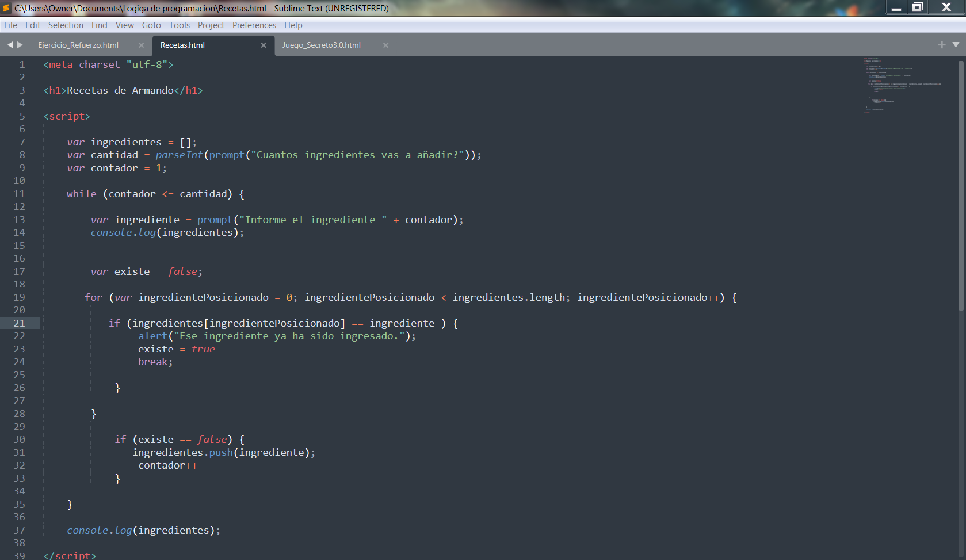The width and height of the screenshot is (966, 560).
Task: Click line number 37 in the gutter
Action: click(19, 530)
